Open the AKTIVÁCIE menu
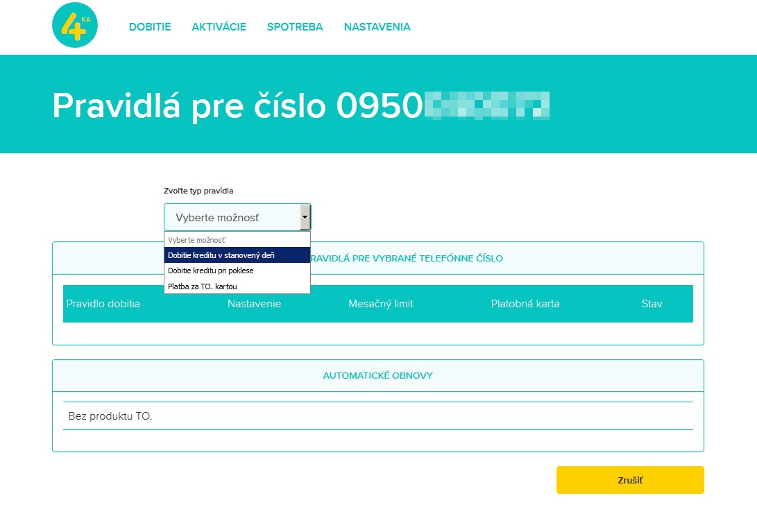This screenshot has width=757, height=532. click(219, 27)
